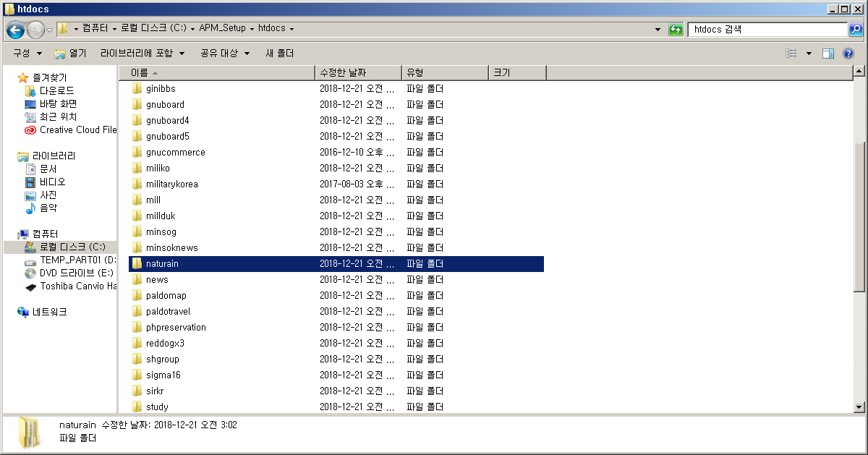Select DVD 드라이브 (E:) in navigation pane
The height and width of the screenshot is (455, 868).
click(77, 273)
